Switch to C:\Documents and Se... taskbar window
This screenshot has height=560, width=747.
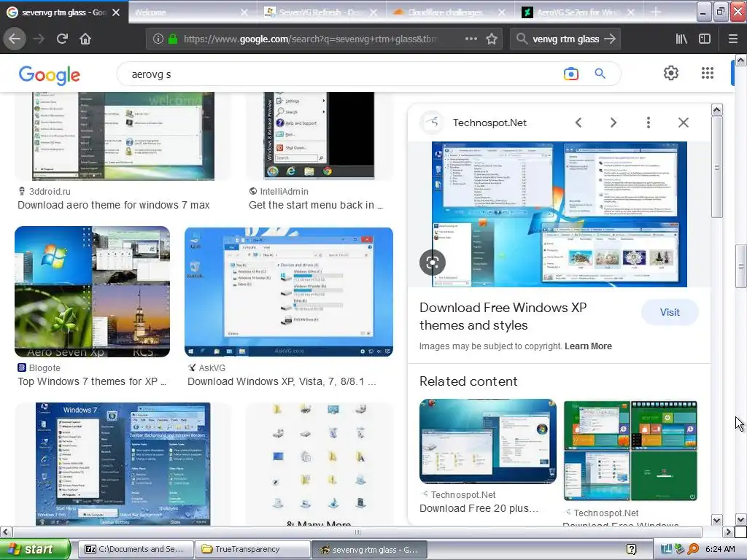tap(135, 549)
